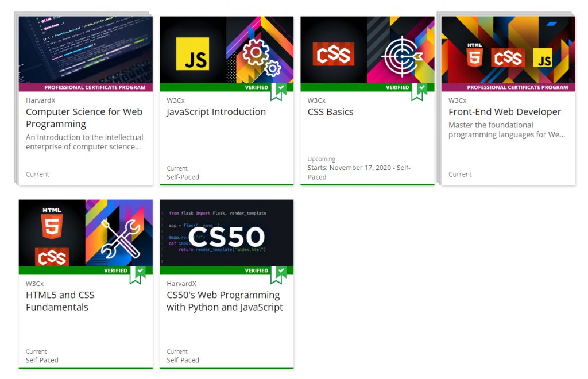Click HarvardX on Computer Science for Web Programming card
This screenshot has height=379, width=588.
(41, 100)
